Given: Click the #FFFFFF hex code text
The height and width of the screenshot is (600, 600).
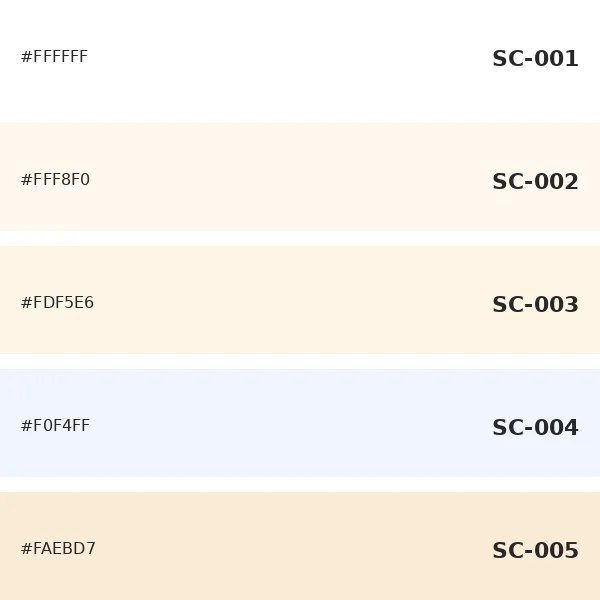Looking at the screenshot, I should pyautogui.click(x=54, y=57).
